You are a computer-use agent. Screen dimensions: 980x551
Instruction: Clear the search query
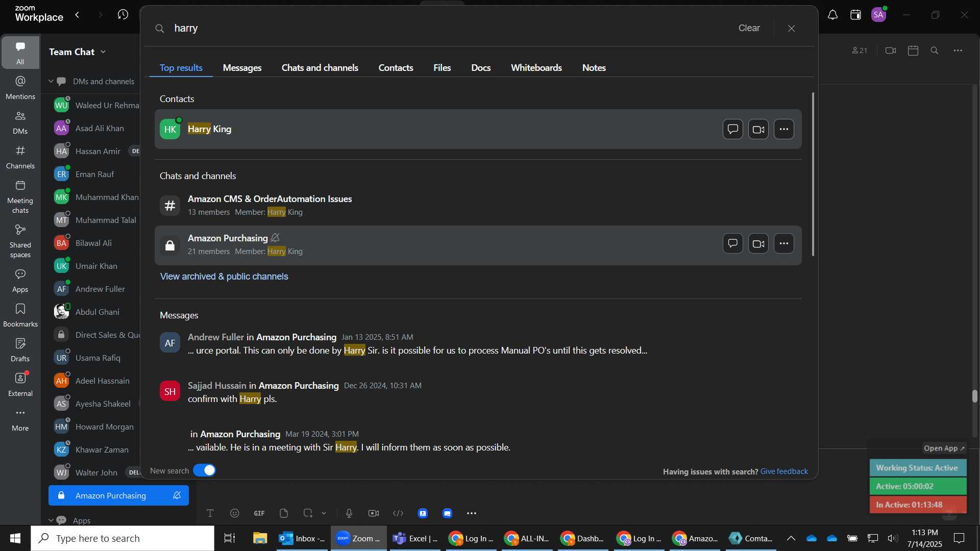coord(749,28)
